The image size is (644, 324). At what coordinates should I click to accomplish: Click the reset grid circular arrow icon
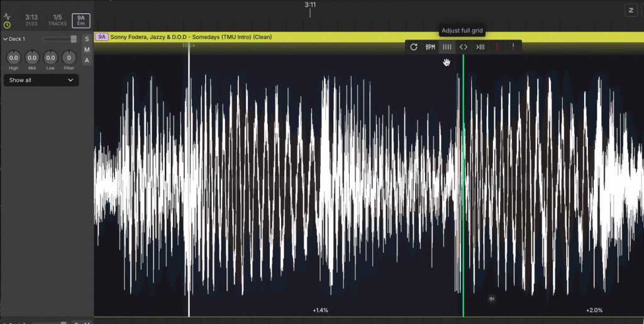413,47
